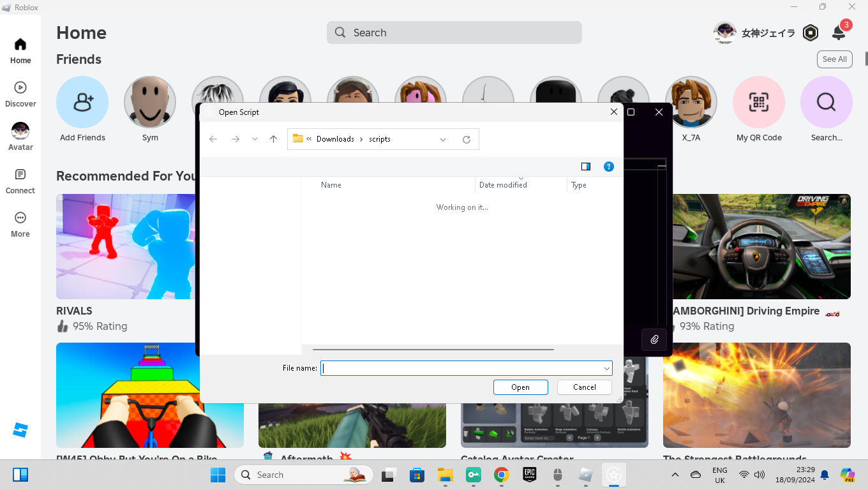Click the RIVALS game title

pos(74,311)
